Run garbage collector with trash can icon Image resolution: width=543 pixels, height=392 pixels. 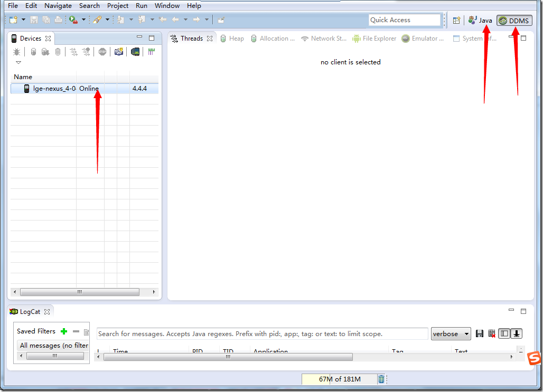coord(381,379)
